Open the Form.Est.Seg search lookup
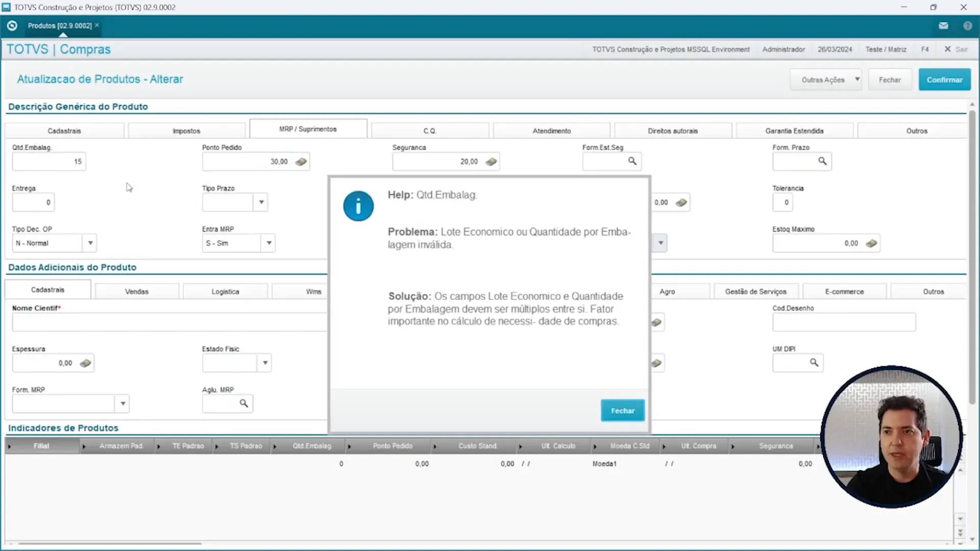The width and height of the screenshot is (980, 551). click(x=632, y=161)
